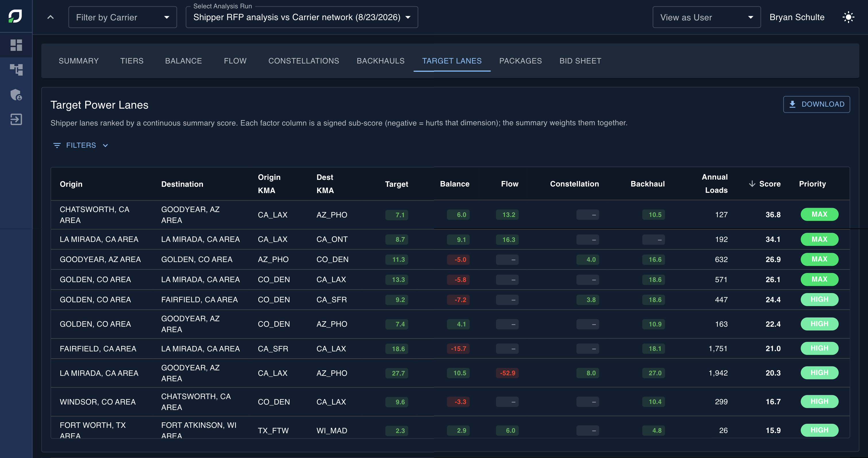The height and width of the screenshot is (458, 868).
Task: Click the TX_FTW origin KMA cell
Action: [x=273, y=430]
